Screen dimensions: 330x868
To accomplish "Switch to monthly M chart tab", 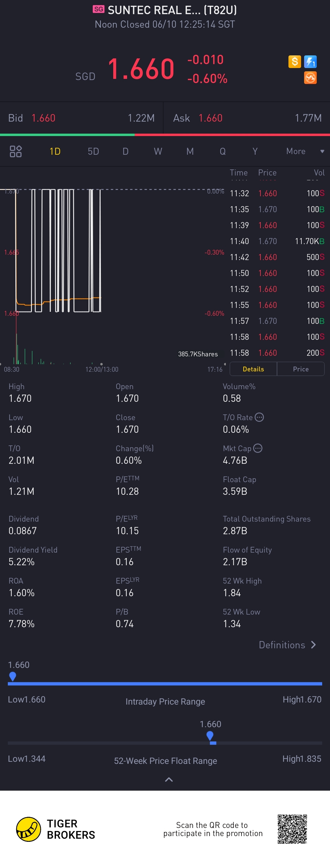I will [190, 151].
